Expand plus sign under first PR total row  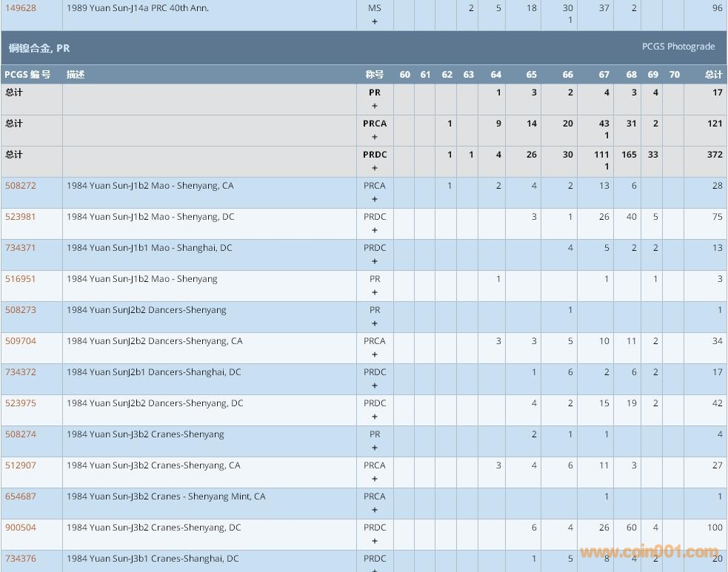(374, 106)
